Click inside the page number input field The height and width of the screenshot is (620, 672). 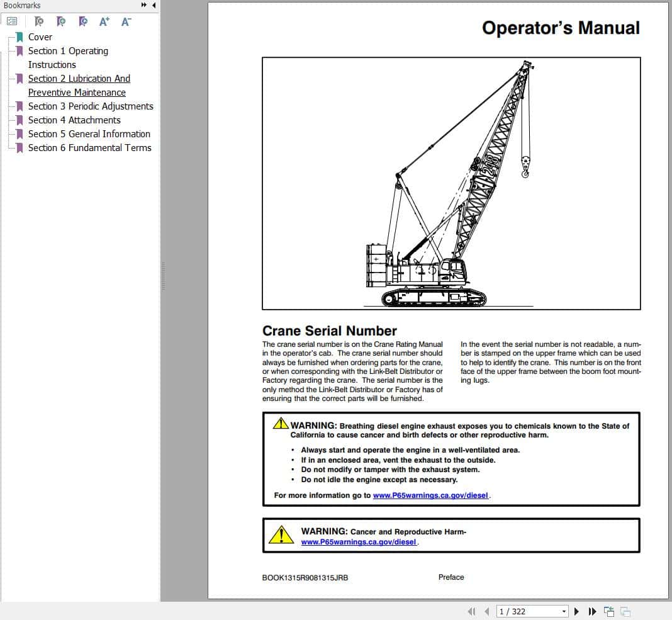click(529, 611)
